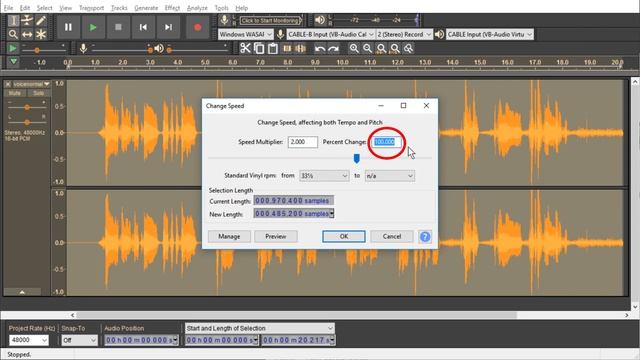Toggle Solo on the voicenormal track
The image size is (640, 360).
point(38,93)
